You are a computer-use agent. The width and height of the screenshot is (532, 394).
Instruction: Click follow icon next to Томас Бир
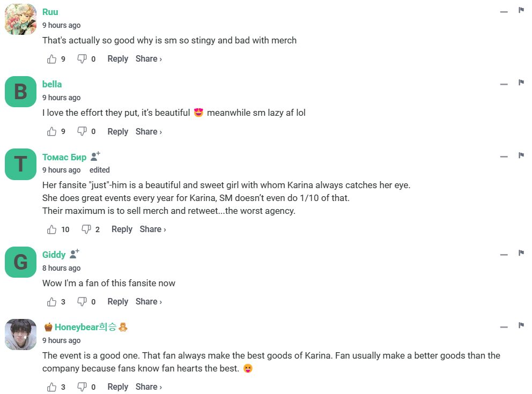[95, 157]
